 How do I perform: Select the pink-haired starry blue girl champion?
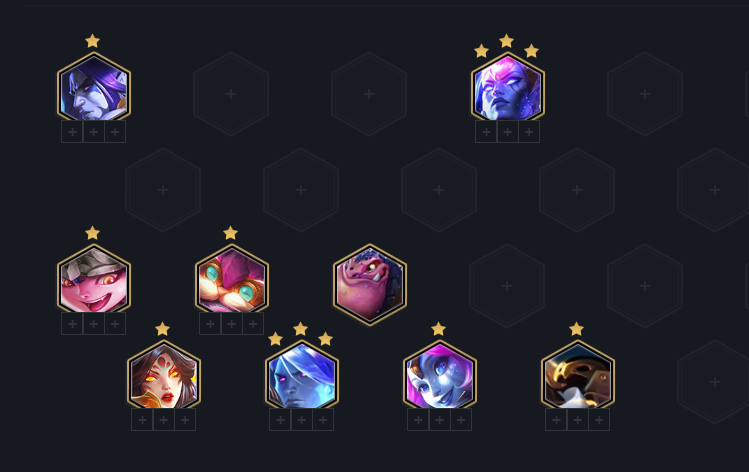click(440, 376)
